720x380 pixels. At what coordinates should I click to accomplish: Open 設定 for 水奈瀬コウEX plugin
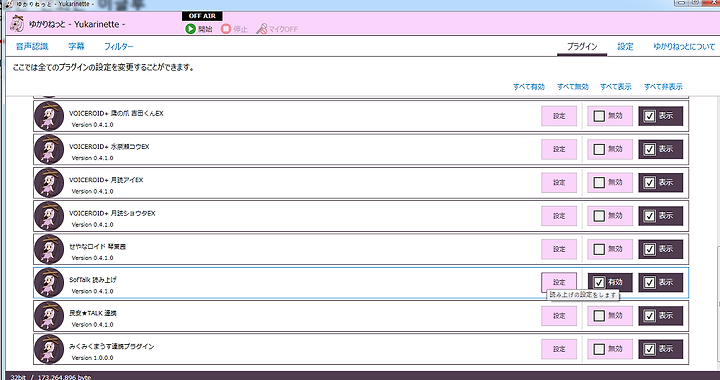tap(559, 149)
